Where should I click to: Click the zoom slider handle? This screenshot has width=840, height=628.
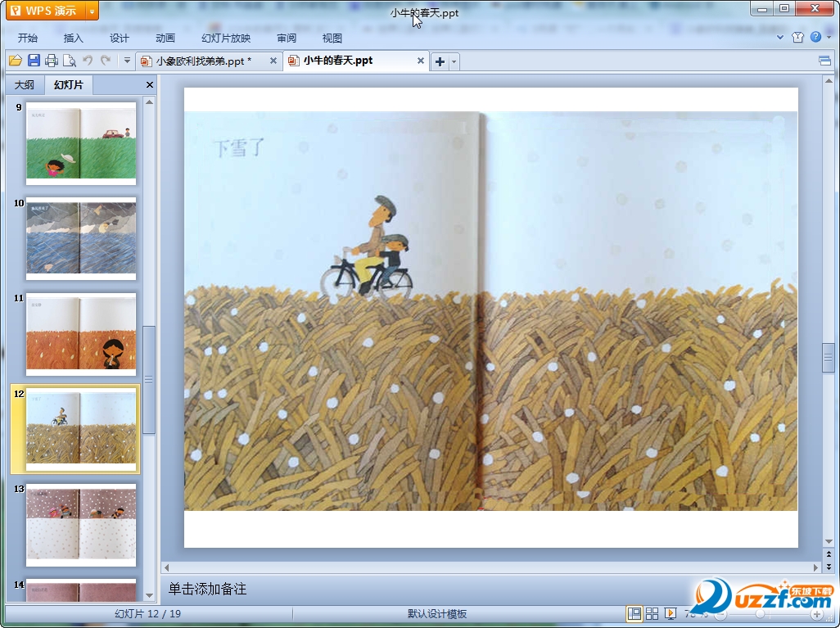click(x=761, y=614)
